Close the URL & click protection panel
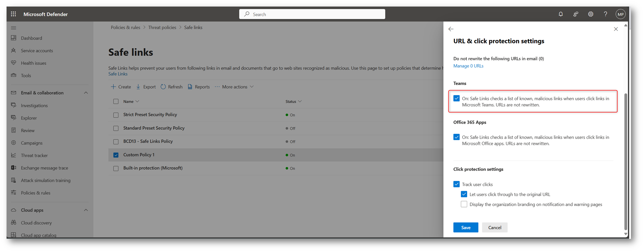 (616, 29)
